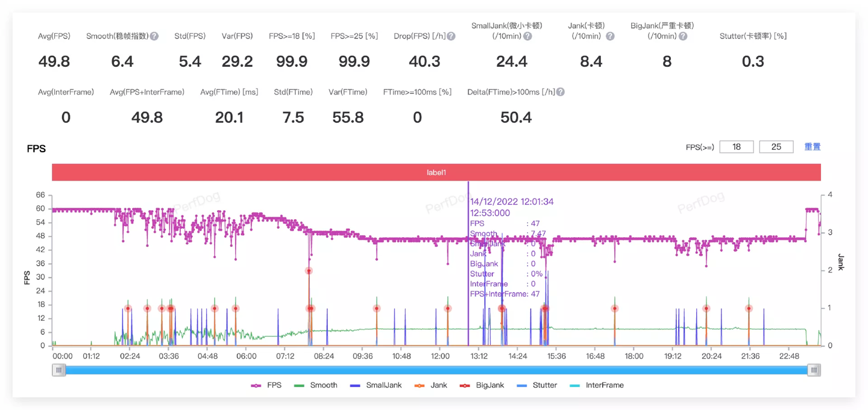Open the Delta(FTime)>100ms help icon

pos(561,92)
